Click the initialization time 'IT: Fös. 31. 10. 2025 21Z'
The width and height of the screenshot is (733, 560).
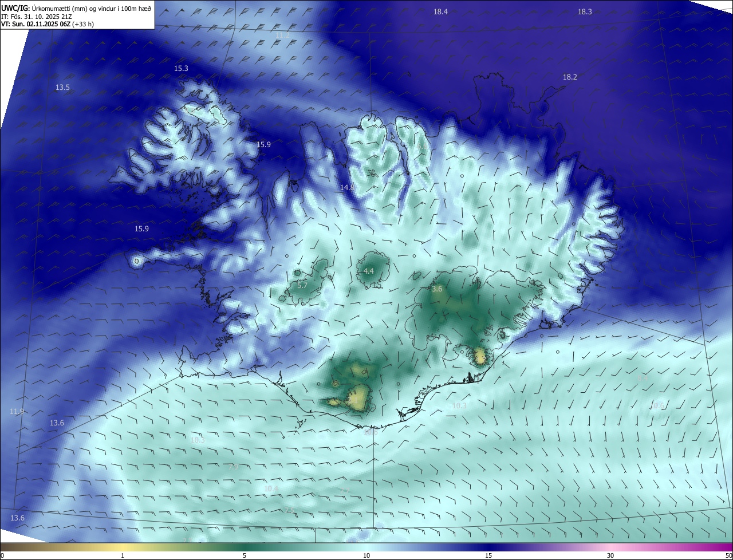[36, 16]
